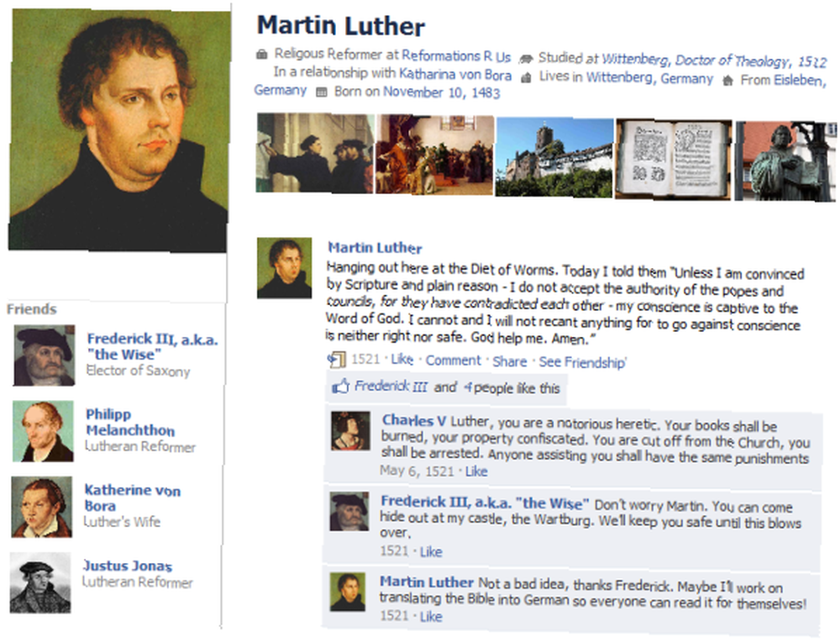The width and height of the screenshot is (840, 642).
Task: Open Charles V's avatar in the comments
Action: click(x=350, y=430)
